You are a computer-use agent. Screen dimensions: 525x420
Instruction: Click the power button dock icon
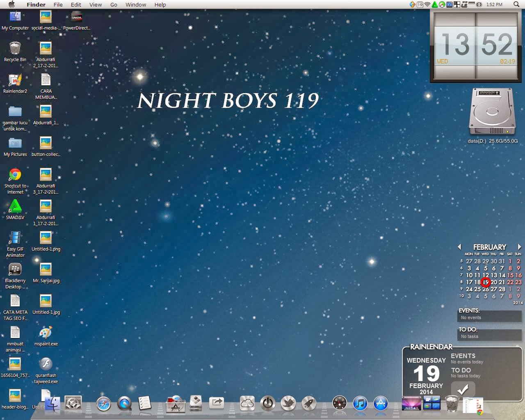268,403
